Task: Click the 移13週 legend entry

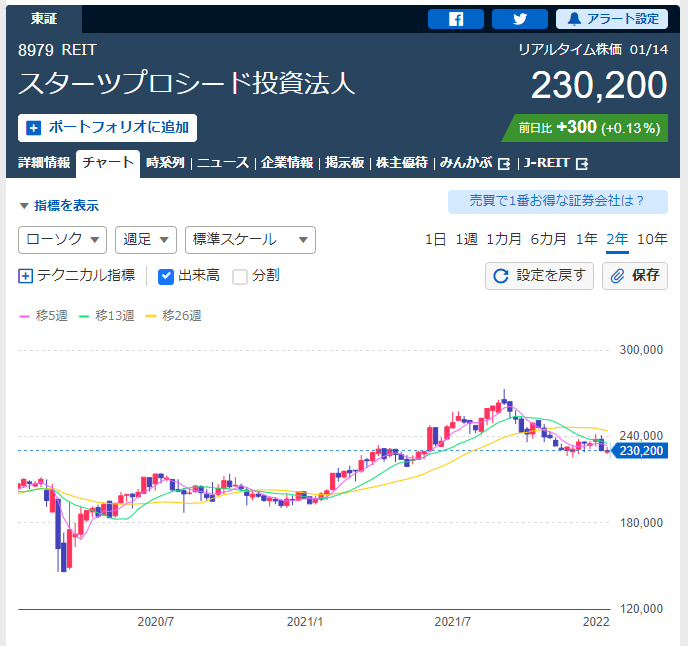Action: (107, 316)
